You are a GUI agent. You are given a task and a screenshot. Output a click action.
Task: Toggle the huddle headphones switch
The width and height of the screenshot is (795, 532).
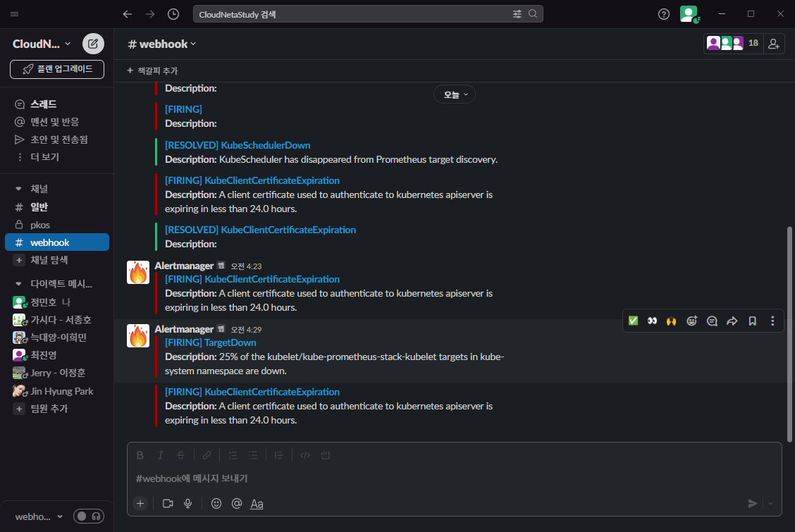89,516
